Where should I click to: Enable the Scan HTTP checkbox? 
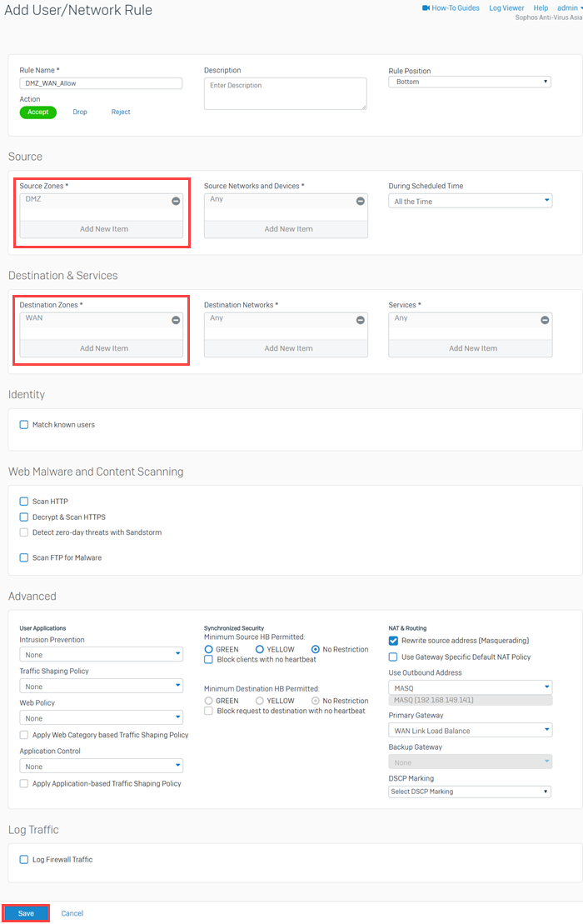click(23, 501)
